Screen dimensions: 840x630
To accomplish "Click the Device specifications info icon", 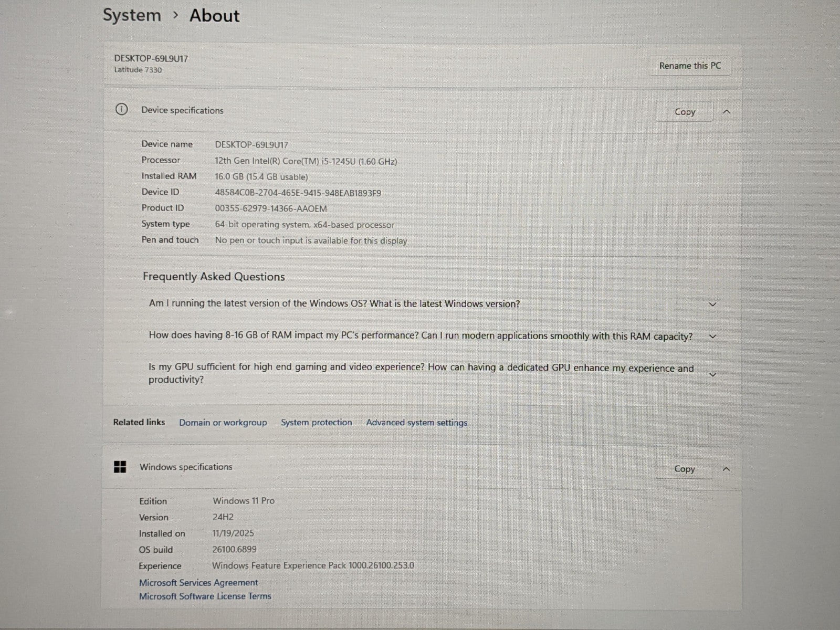I will coord(121,110).
